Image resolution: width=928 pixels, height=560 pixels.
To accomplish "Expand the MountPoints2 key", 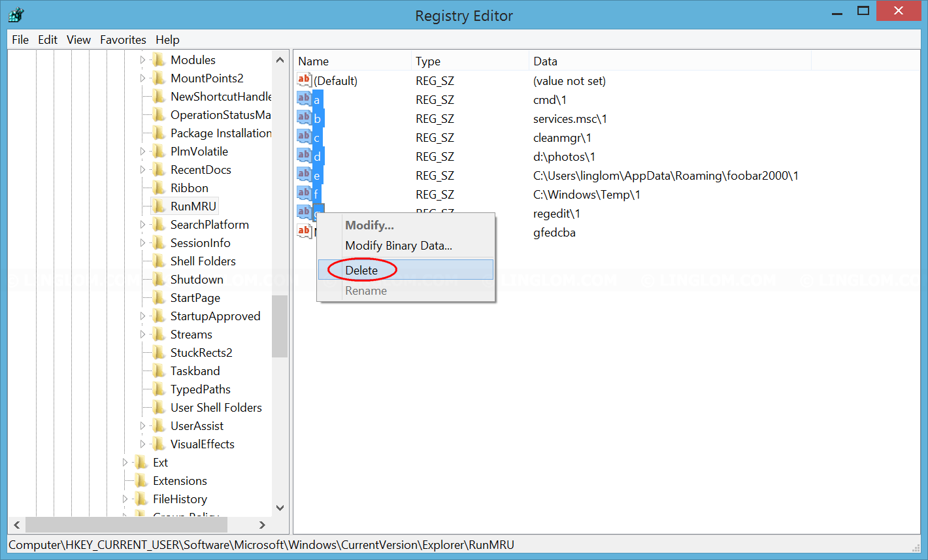I will (x=143, y=78).
